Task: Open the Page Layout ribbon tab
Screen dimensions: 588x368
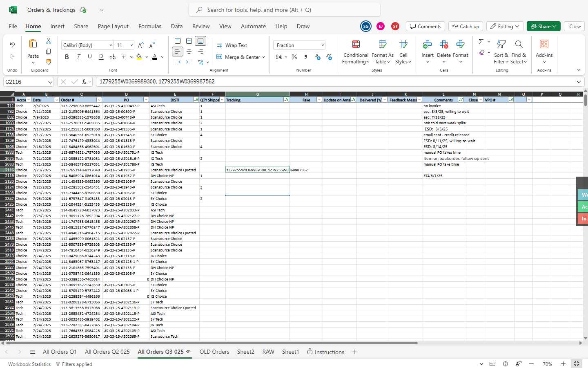Action: 113,26
